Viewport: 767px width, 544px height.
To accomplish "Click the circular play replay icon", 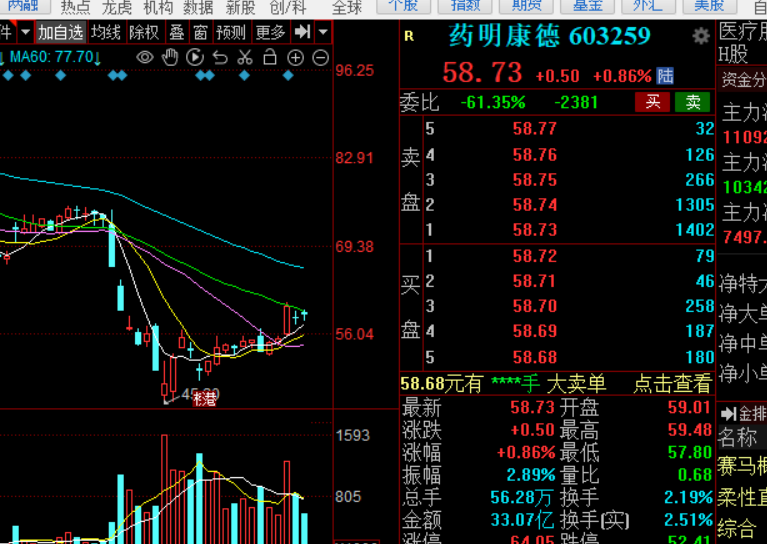I will (x=195, y=58).
